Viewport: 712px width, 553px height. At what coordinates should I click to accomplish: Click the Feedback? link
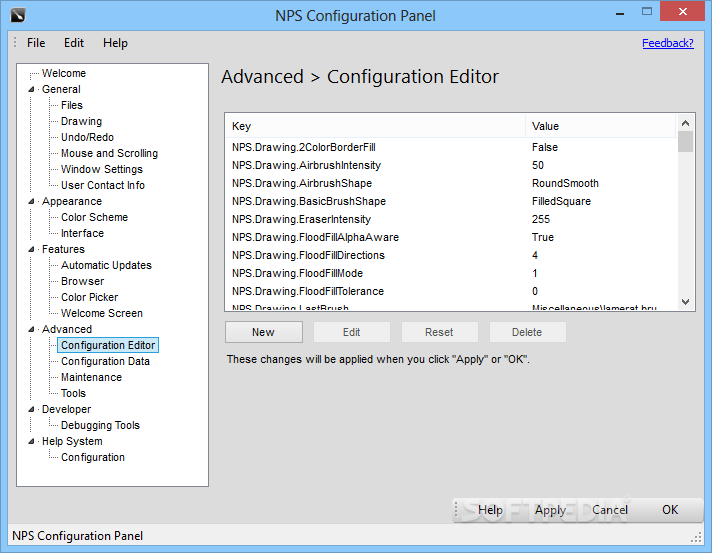(x=667, y=43)
